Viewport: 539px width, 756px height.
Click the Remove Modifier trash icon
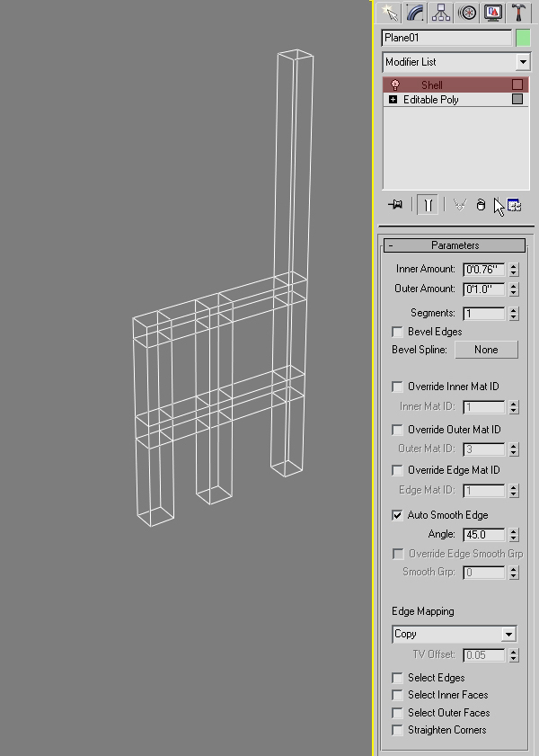click(x=481, y=205)
